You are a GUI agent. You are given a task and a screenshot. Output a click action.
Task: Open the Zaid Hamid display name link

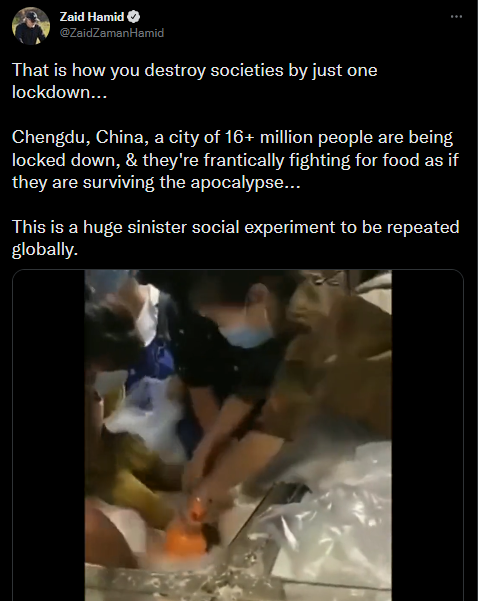pos(92,17)
